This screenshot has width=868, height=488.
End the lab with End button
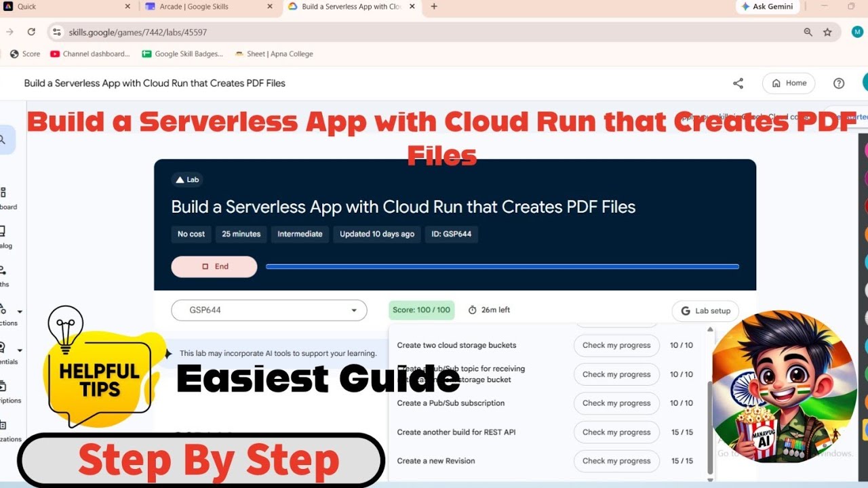pos(214,266)
